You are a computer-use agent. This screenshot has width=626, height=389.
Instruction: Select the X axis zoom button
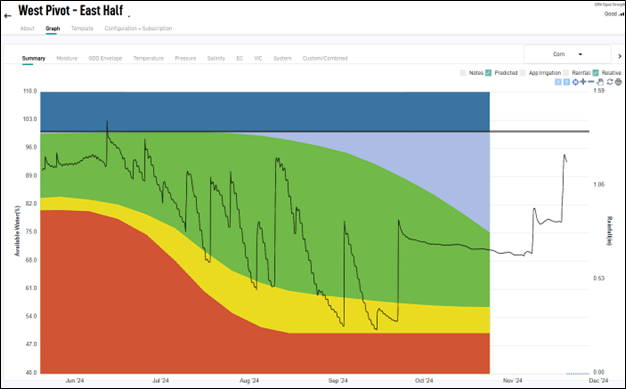pos(558,82)
